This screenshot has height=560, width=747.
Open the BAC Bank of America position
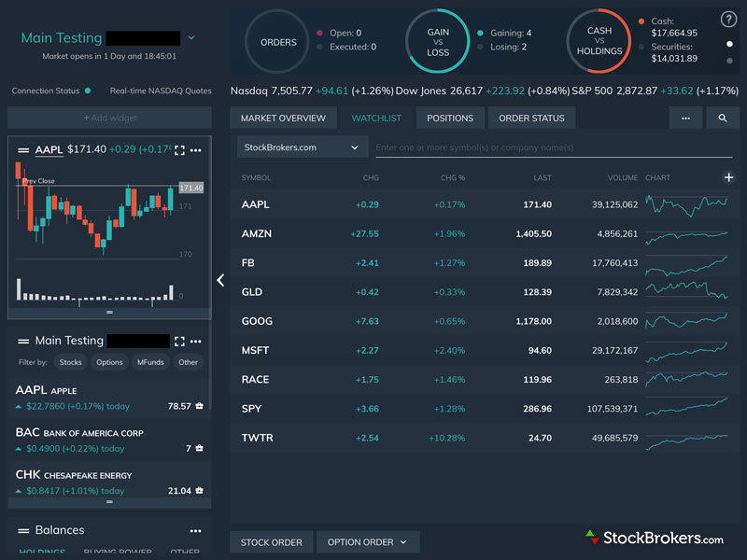pyautogui.click(x=109, y=440)
